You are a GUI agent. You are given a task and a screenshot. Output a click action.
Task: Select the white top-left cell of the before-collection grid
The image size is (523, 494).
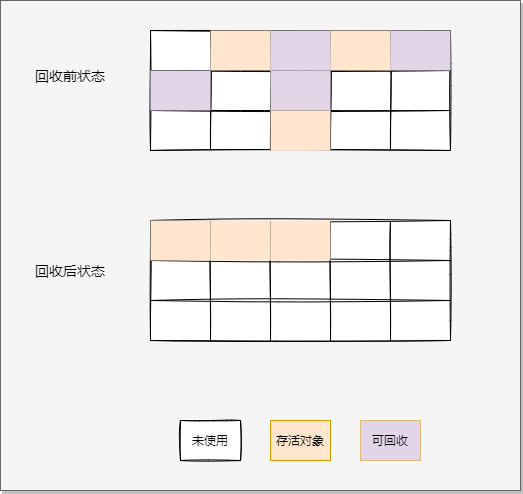pos(180,50)
